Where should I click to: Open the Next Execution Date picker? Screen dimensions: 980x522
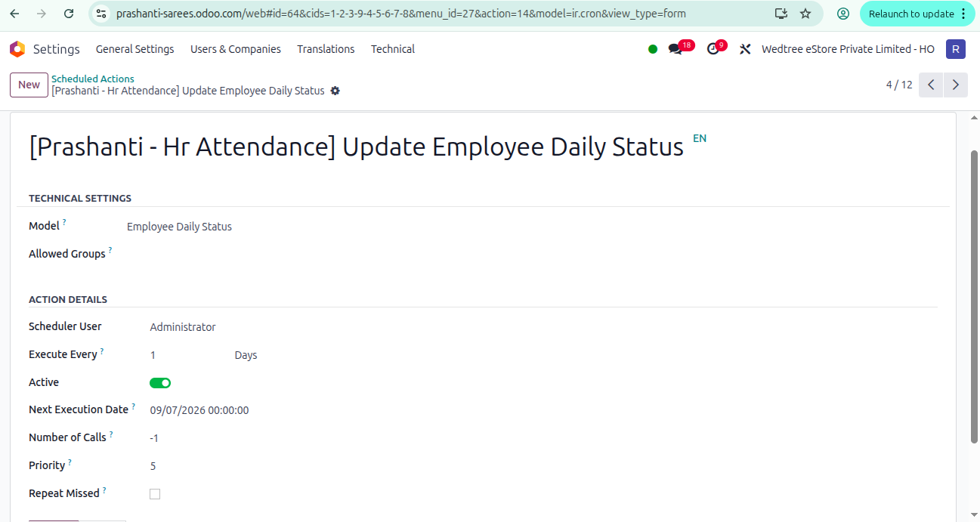(199, 410)
